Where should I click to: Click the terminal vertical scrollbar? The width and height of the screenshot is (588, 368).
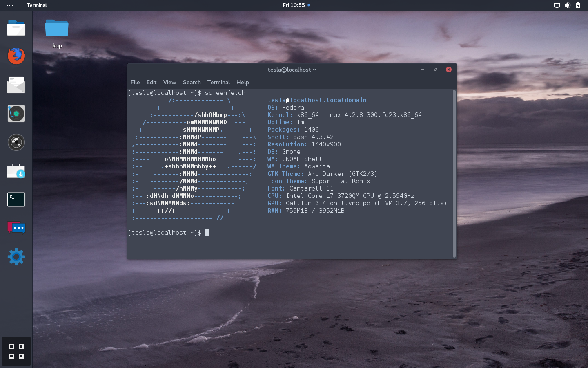coord(454,174)
